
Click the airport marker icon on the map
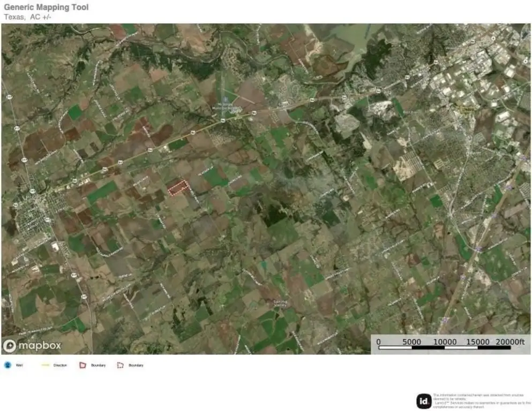[x=227, y=98]
